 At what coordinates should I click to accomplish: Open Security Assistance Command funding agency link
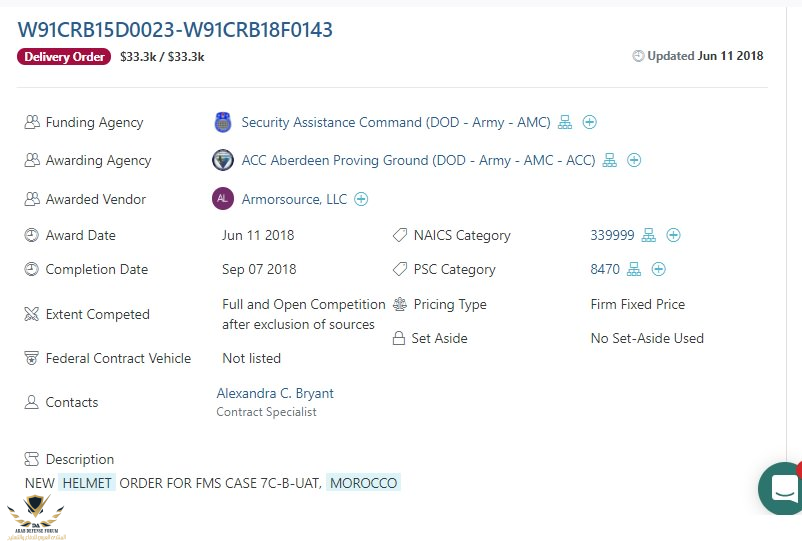click(x=395, y=122)
